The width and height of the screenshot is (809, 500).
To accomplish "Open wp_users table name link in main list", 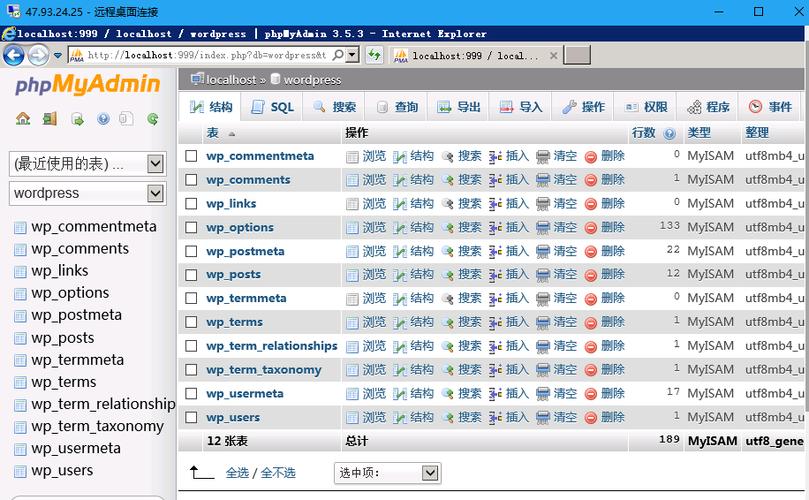I will (x=233, y=417).
